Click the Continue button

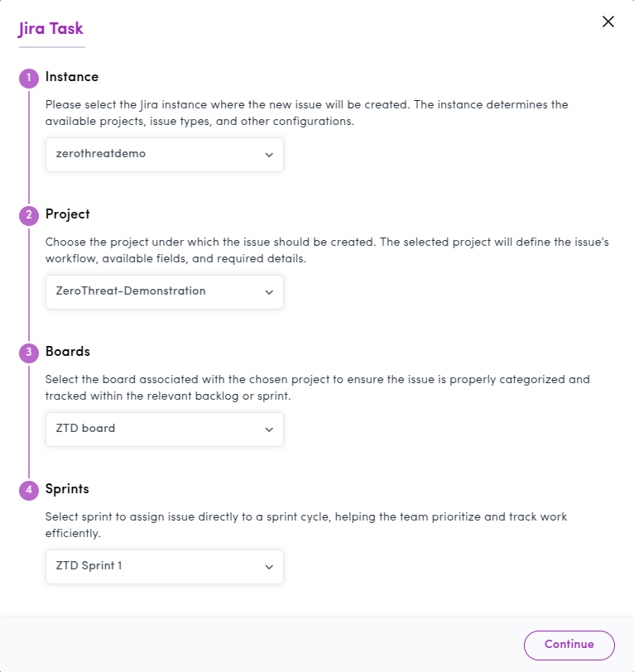569,645
